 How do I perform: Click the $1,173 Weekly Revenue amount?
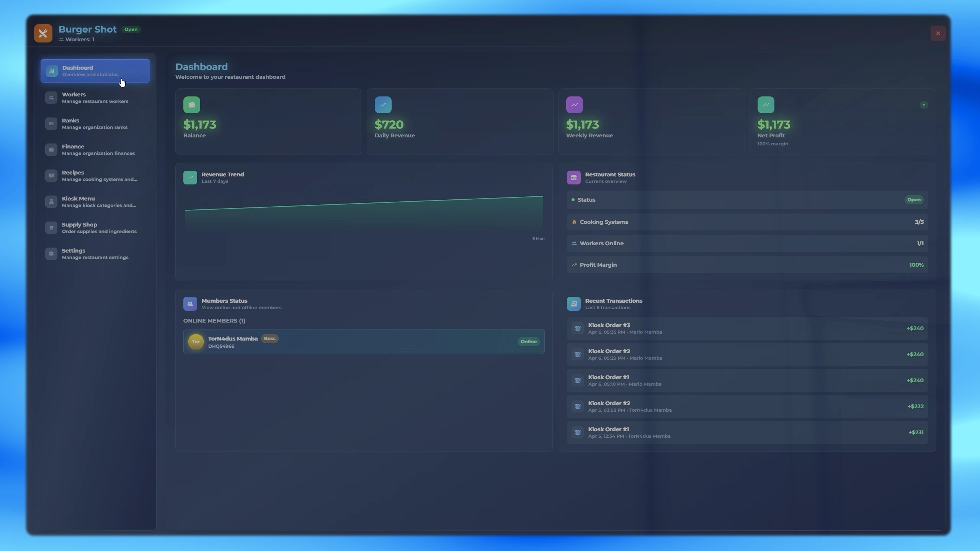pos(582,125)
